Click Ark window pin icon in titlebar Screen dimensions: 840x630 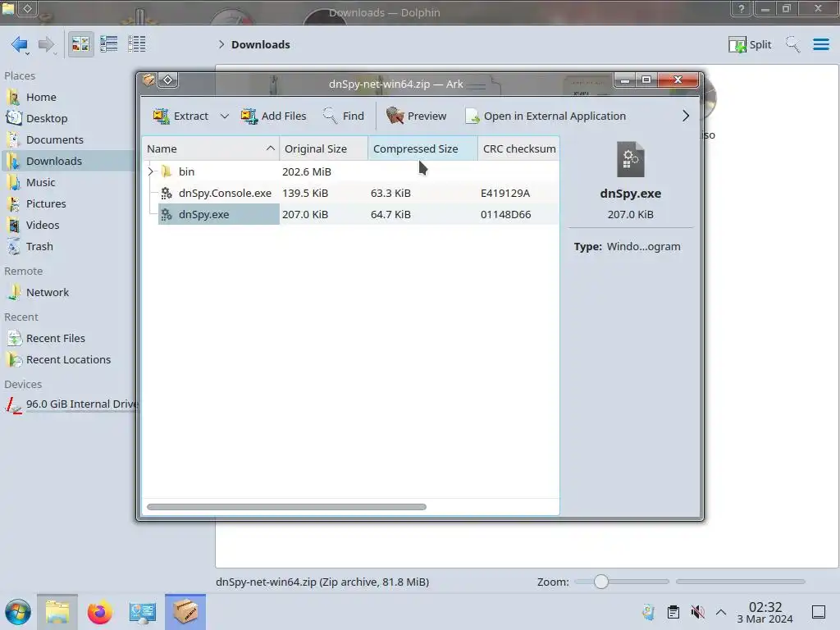click(x=167, y=80)
